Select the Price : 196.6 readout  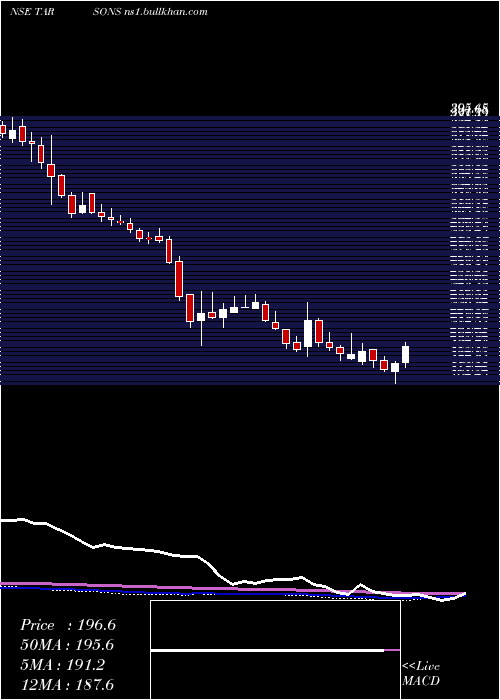click(x=68, y=625)
